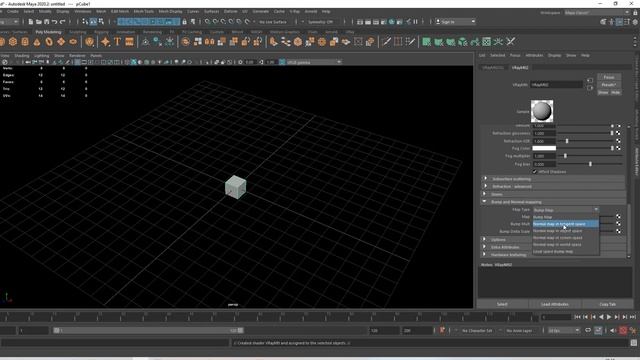Open the Workspace dropdown at top right
Screen dimensions: 640x360
click(x=597, y=13)
